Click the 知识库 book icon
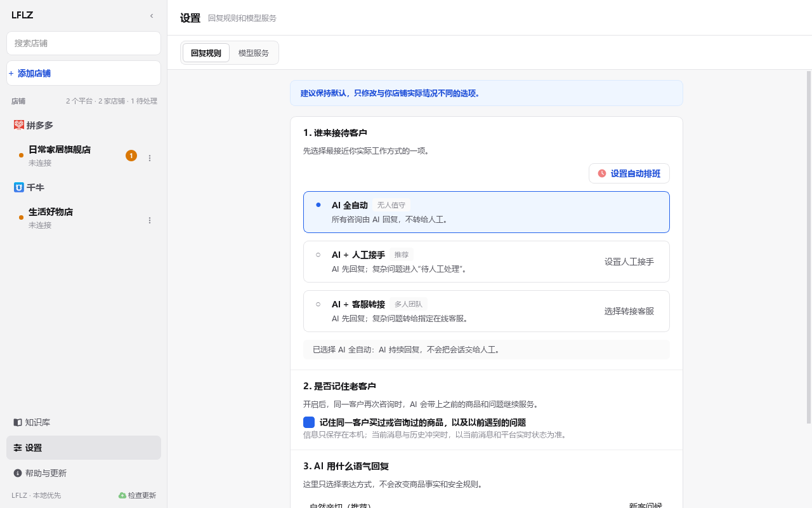This screenshot has height=508, width=812. (18, 422)
